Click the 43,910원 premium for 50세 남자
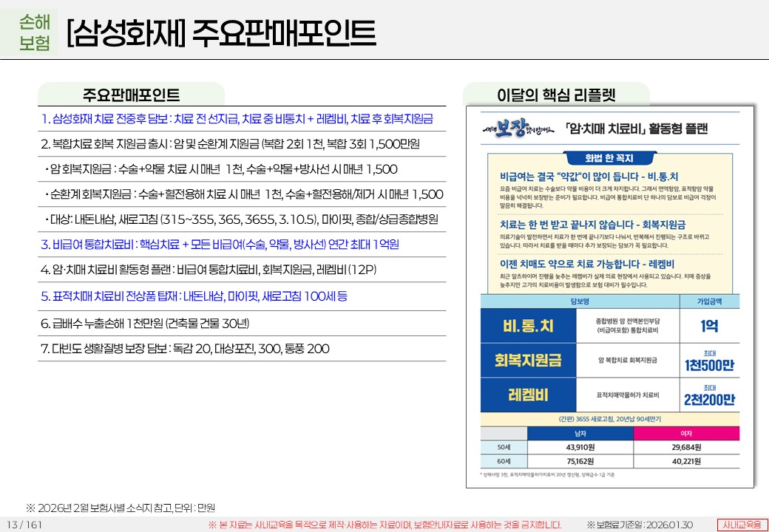769x532 pixels. pos(580,447)
